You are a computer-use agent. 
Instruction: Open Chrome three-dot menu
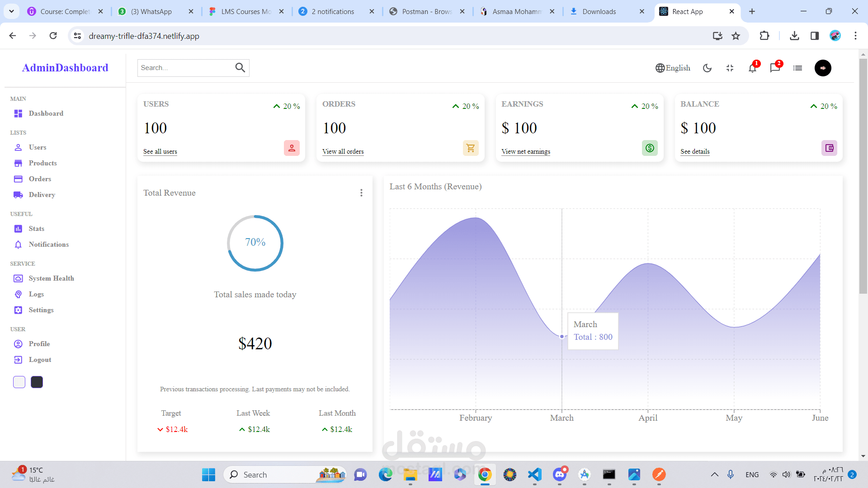855,36
